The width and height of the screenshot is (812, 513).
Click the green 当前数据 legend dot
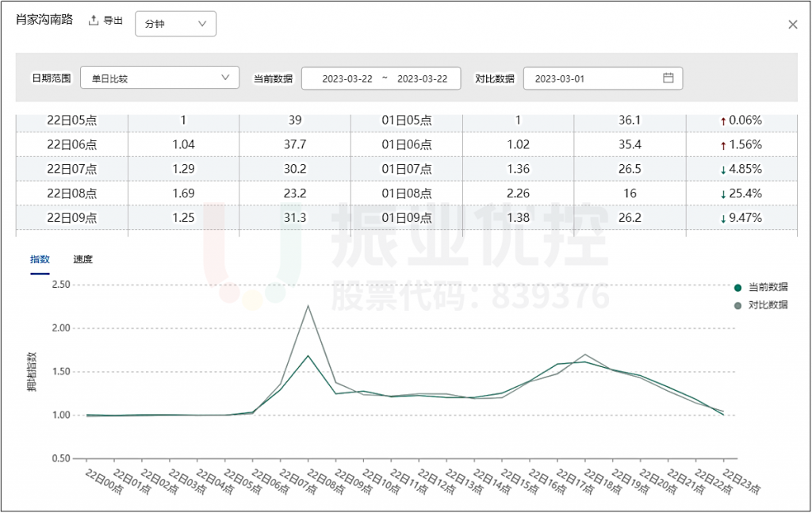tap(737, 287)
